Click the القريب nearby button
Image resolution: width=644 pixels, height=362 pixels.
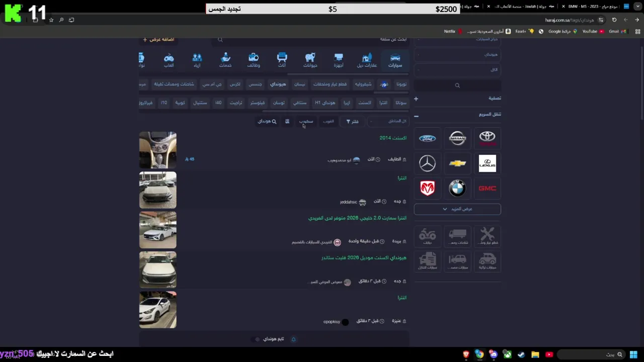coord(329,121)
